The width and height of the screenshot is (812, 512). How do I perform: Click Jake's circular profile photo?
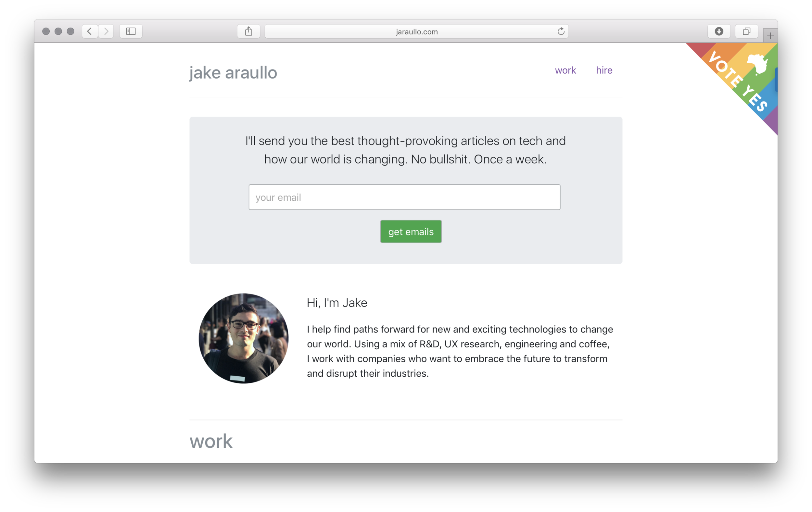(x=244, y=338)
